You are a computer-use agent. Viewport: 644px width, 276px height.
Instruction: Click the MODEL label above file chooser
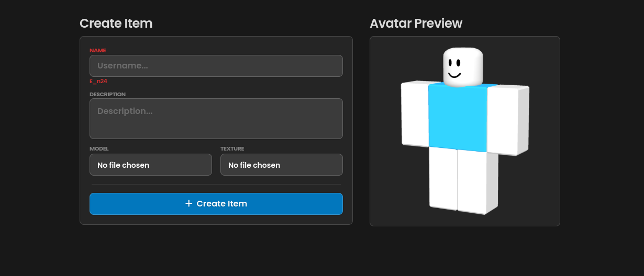click(x=99, y=149)
